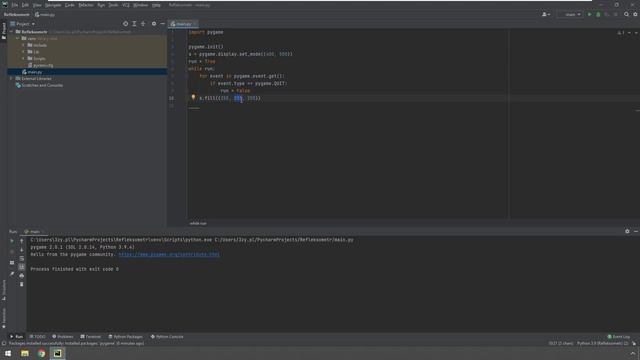This screenshot has width=640, height=360.
Task: Click Down the Stack Trace arrow icon
Action: coord(22,250)
